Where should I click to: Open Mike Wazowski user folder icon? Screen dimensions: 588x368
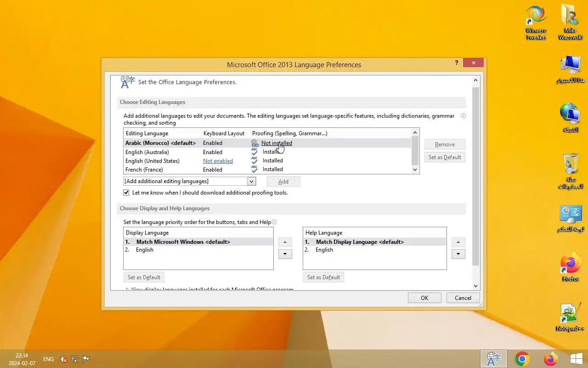[x=571, y=23]
